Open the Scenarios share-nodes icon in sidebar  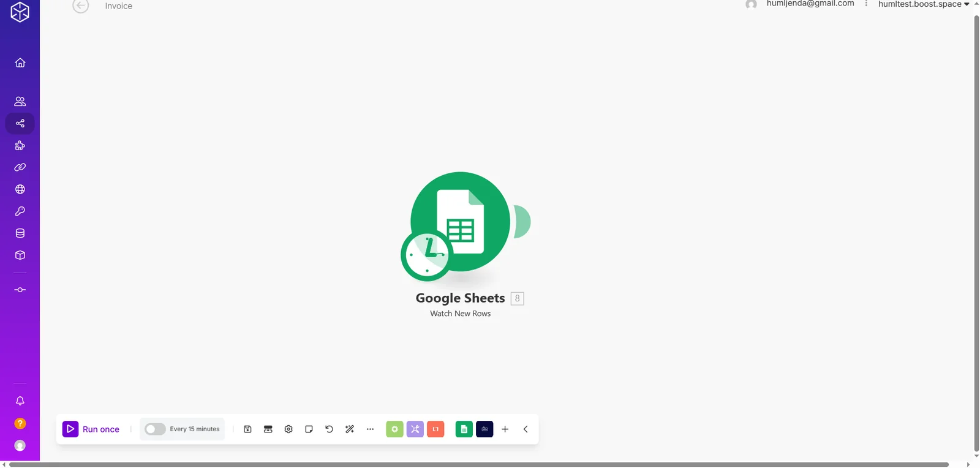[20, 123]
